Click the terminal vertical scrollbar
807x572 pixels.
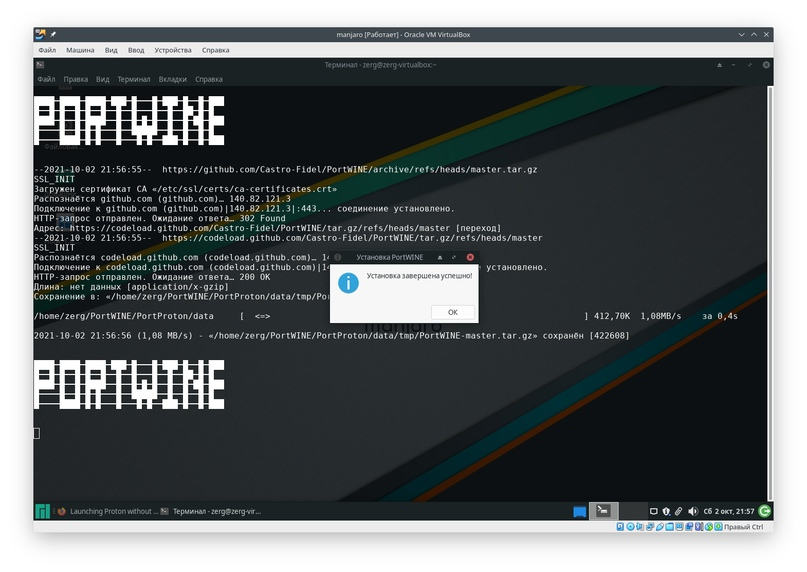(x=770, y=293)
